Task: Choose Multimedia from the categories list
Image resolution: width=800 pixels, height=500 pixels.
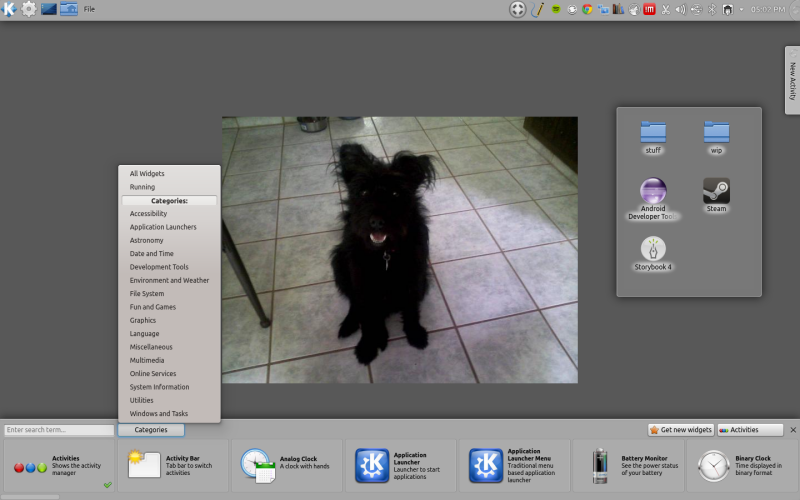Action: (147, 360)
